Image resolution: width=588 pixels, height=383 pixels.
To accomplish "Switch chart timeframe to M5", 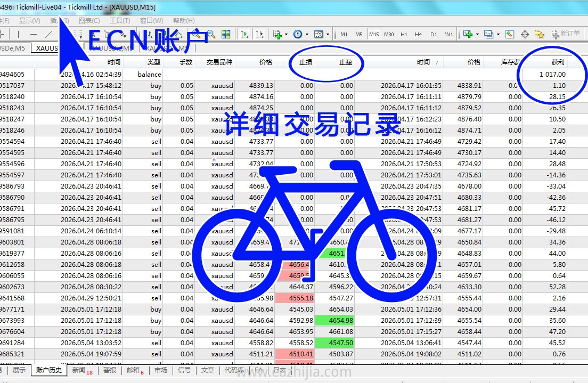I will pyautogui.click(x=359, y=34).
